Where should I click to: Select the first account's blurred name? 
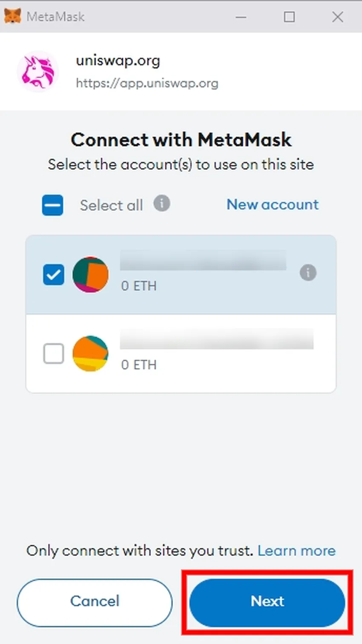point(203,260)
